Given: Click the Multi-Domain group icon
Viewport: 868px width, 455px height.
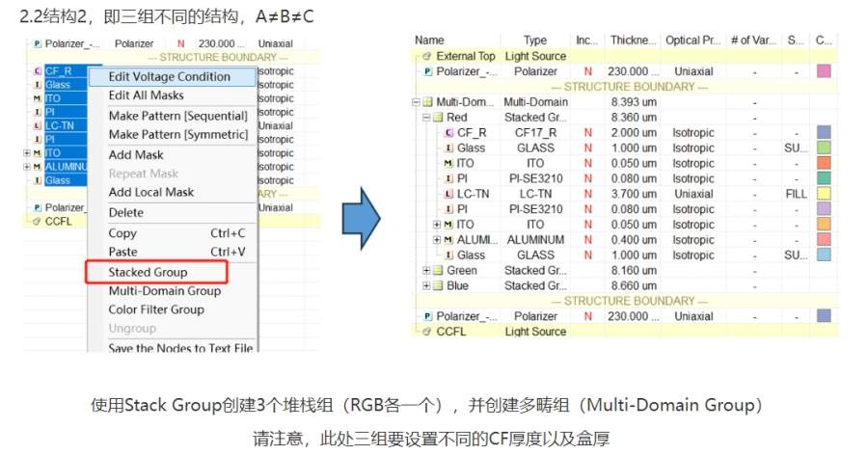Looking at the screenshot, I should [427, 102].
